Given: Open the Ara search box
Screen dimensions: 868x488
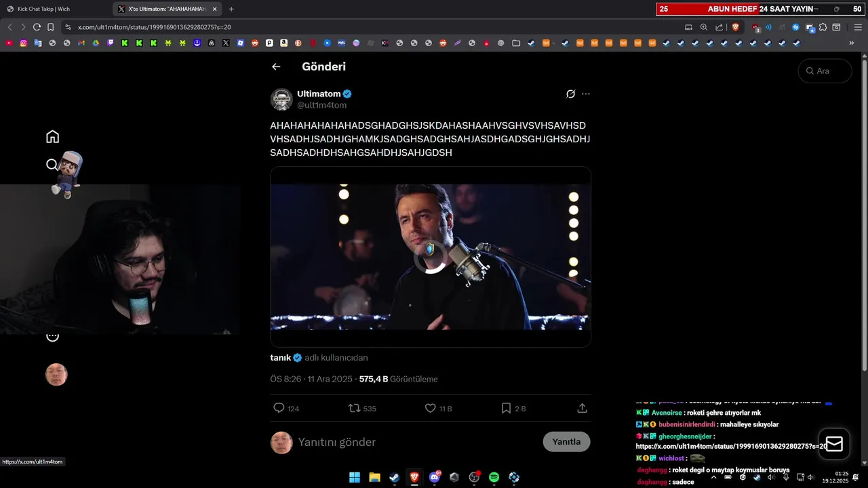Looking at the screenshot, I should tap(825, 70).
